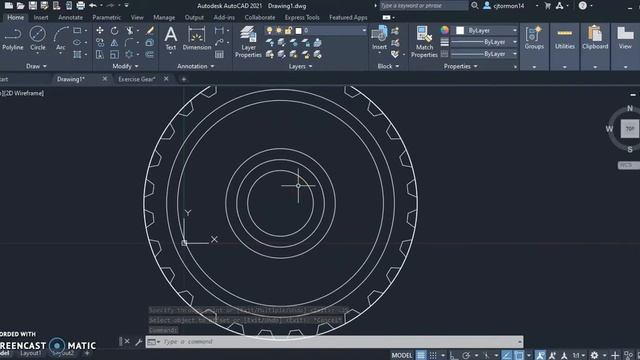Select the Rotate tool in Modify

[x=114, y=31]
